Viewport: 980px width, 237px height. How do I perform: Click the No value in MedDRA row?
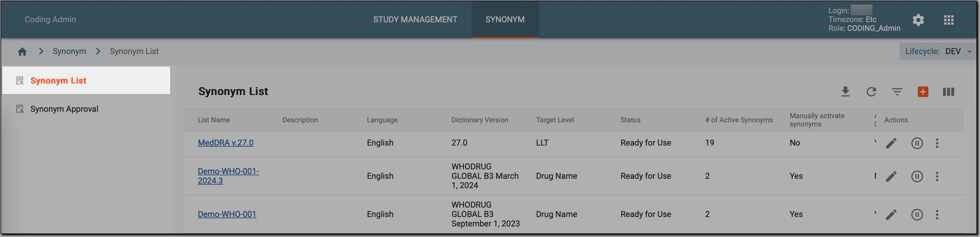pyautogui.click(x=795, y=143)
